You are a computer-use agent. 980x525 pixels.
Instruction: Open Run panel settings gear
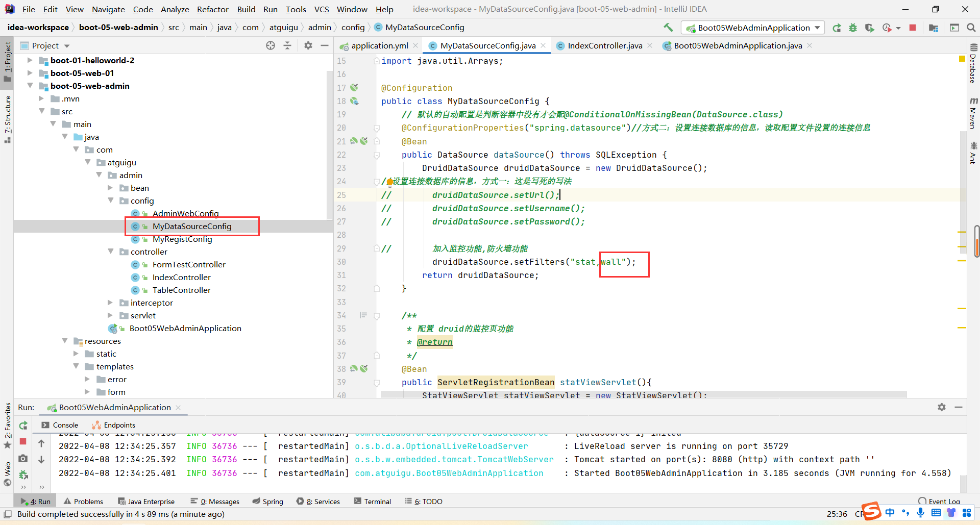(x=942, y=407)
